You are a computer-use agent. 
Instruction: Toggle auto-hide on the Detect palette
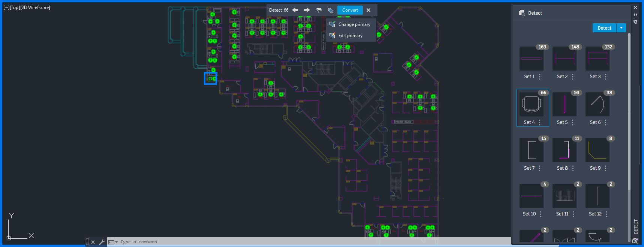pos(635,15)
